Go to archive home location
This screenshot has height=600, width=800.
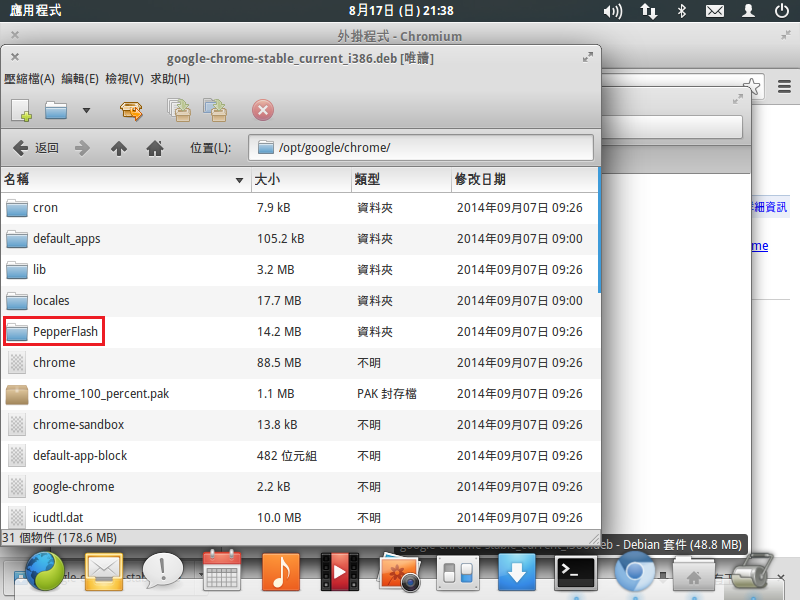[x=155, y=148]
